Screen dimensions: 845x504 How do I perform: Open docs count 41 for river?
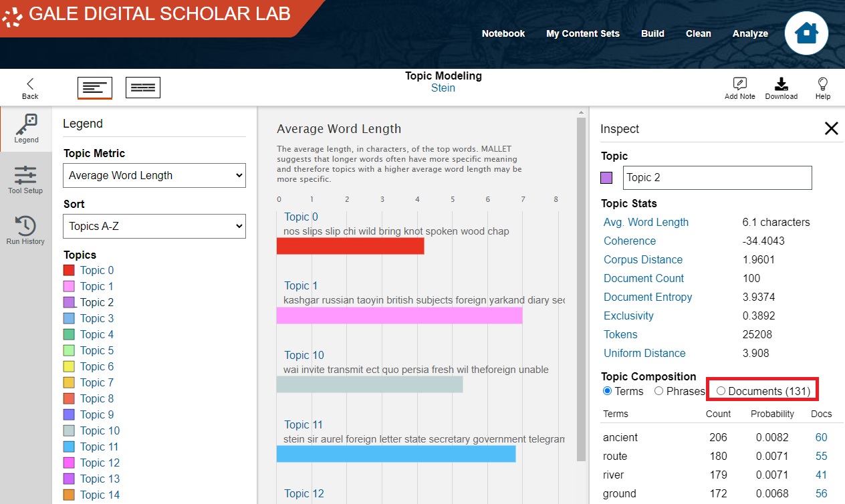[821, 475]
